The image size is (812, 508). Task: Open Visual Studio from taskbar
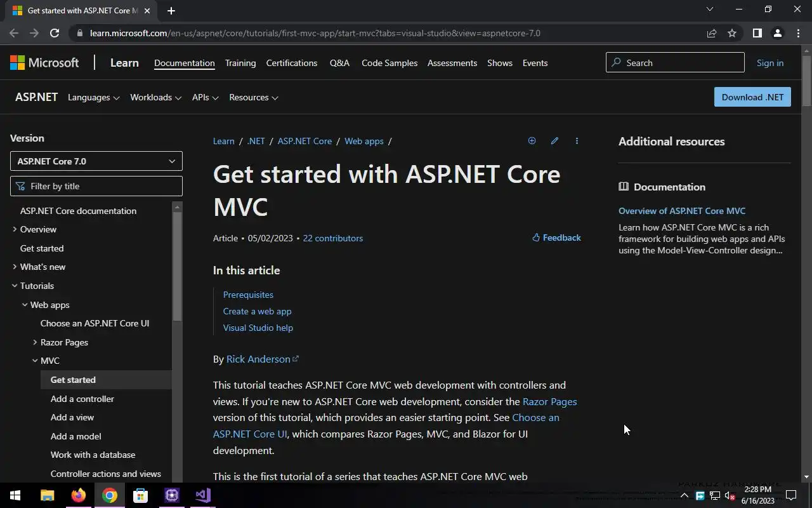(203, 495)
